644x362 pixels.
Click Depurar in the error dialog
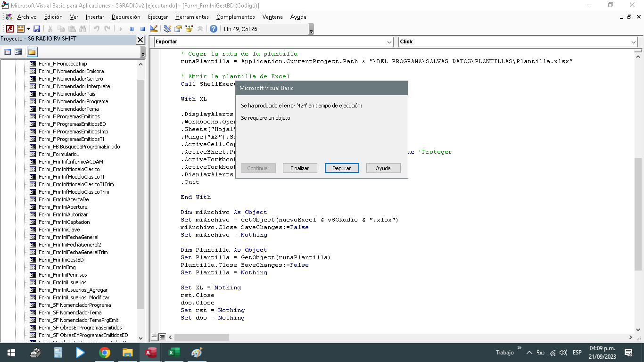[x=342, y=168]
